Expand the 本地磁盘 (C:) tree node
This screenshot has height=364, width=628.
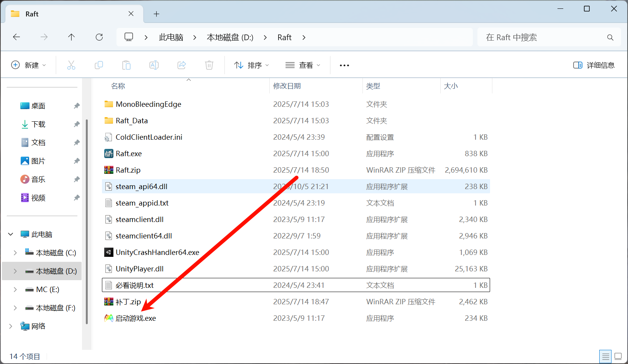(15, 253)
